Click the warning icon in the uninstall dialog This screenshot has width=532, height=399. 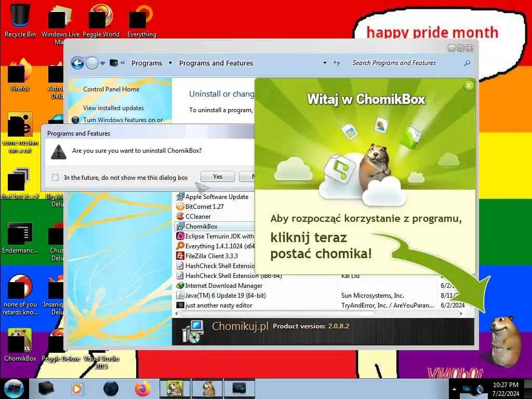tap(58, 152)
